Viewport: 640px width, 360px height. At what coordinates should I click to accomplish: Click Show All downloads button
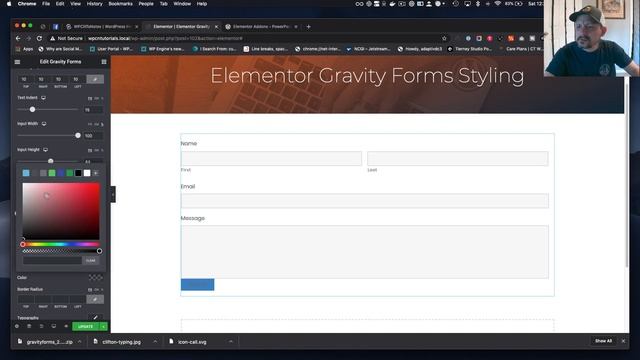603,341
